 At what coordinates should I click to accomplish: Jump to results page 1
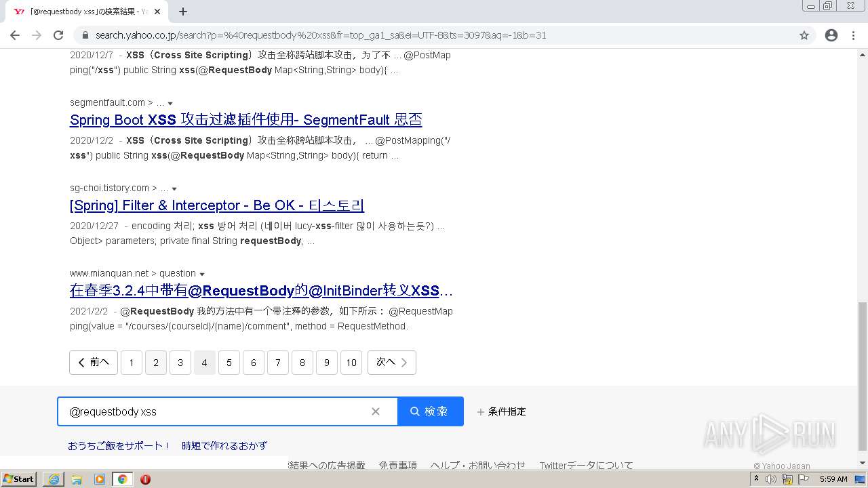pyautogui.click(x=132, y=363)
